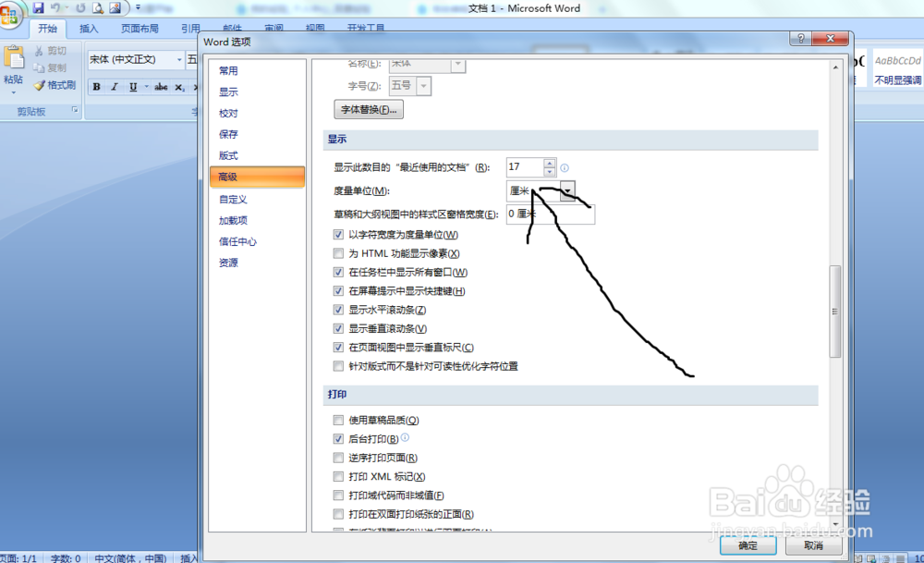Screen dimensions: 924x563
Task: Toggle background printing option
Action: [x=338, y=439]
